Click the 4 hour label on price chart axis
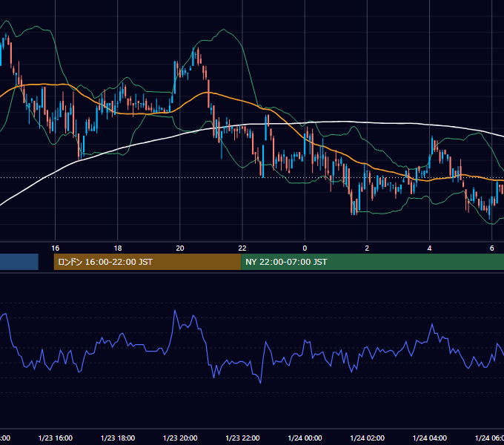The height and width of the screenshot is (445, 504). tap(429, 248)
